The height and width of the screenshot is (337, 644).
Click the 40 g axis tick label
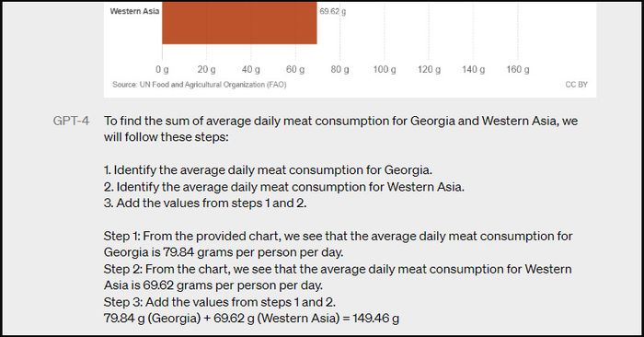251,69
